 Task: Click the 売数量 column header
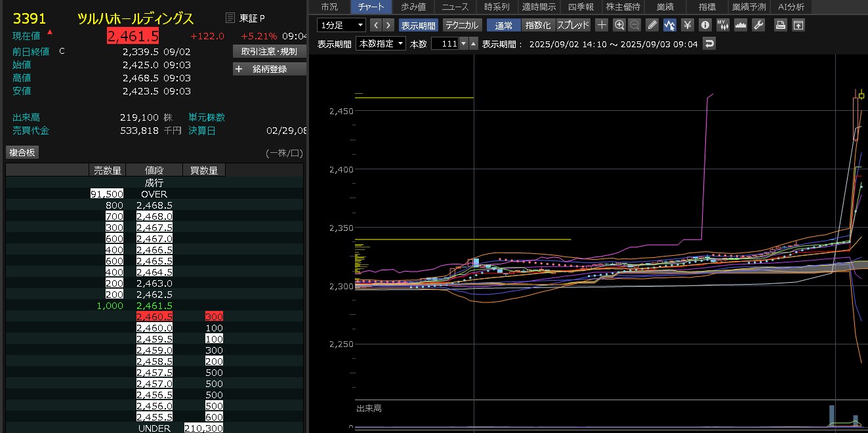[107, 171]
